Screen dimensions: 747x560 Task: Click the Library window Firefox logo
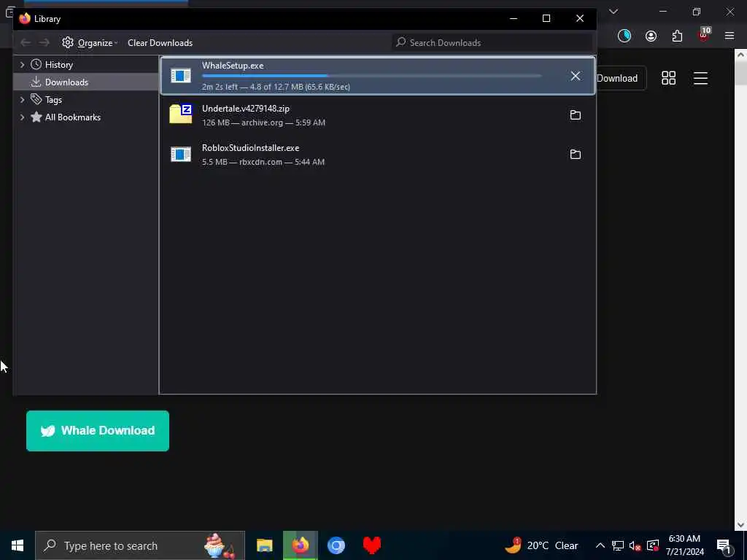[x=25, y=18]
